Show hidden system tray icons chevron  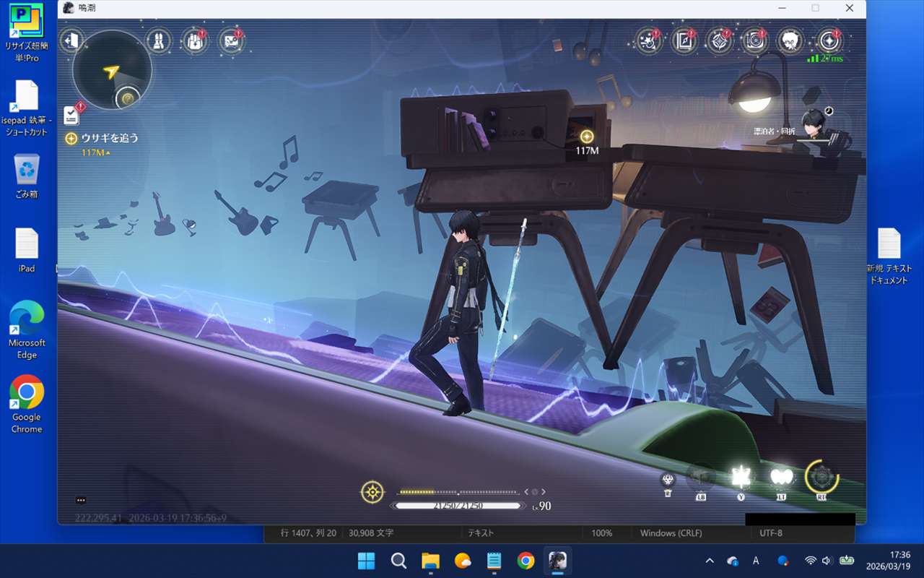(x=710, y=561)
